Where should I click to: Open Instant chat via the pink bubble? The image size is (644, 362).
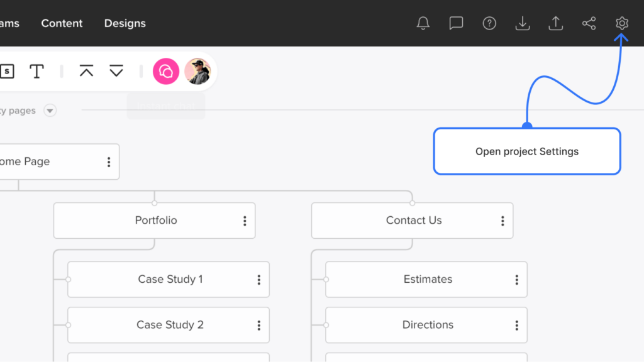tap(166, 71)
